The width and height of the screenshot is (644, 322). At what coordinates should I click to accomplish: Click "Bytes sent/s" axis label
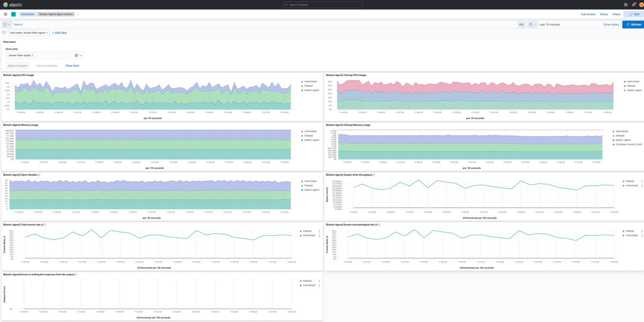click(x=327, y=195)
